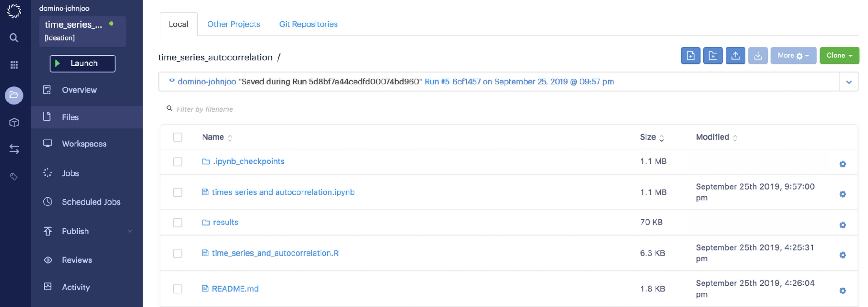Screen dimensions: 868x307
Task: Click the download files icon
Action: [x=758, y=56]
